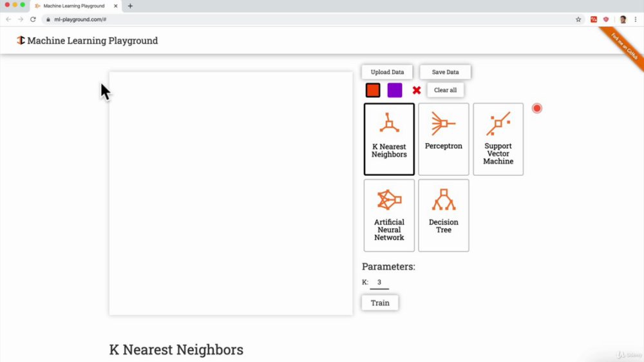Viewport: 644px width, 362px height.
Task: Pick the orange color swatch
Action: tap(373, 90)
